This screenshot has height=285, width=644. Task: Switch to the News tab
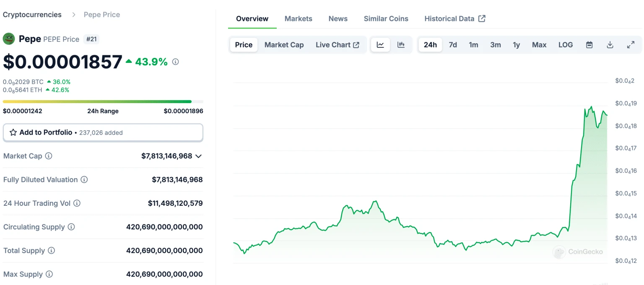point(338,18)
